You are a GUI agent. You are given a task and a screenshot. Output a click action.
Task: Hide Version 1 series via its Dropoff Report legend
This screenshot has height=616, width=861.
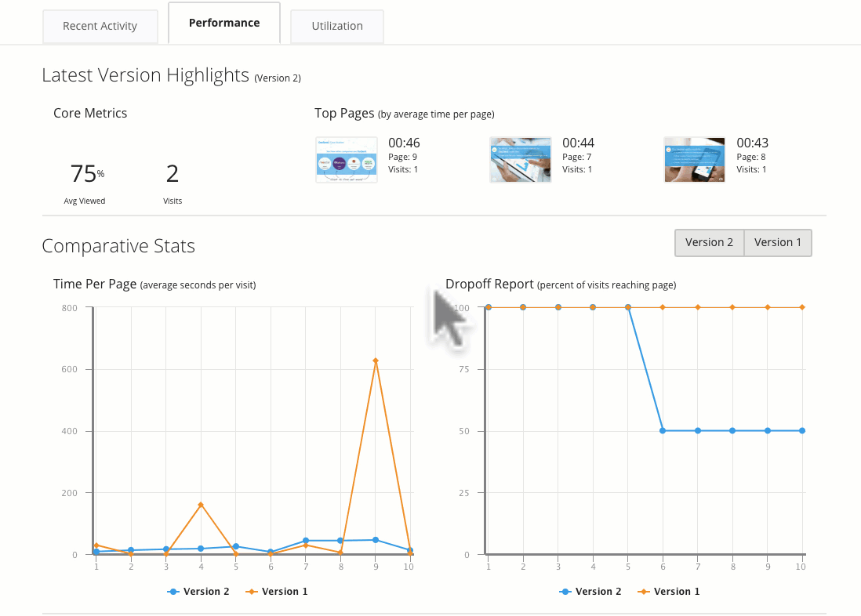point(667,591)
